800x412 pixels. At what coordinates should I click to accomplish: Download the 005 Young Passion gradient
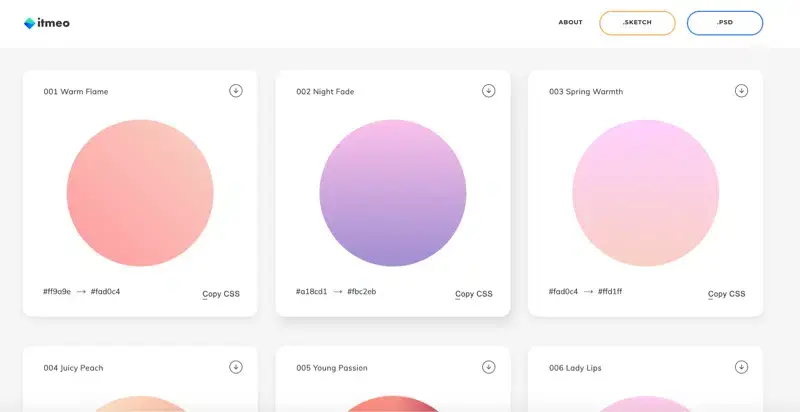pos(488,367)
